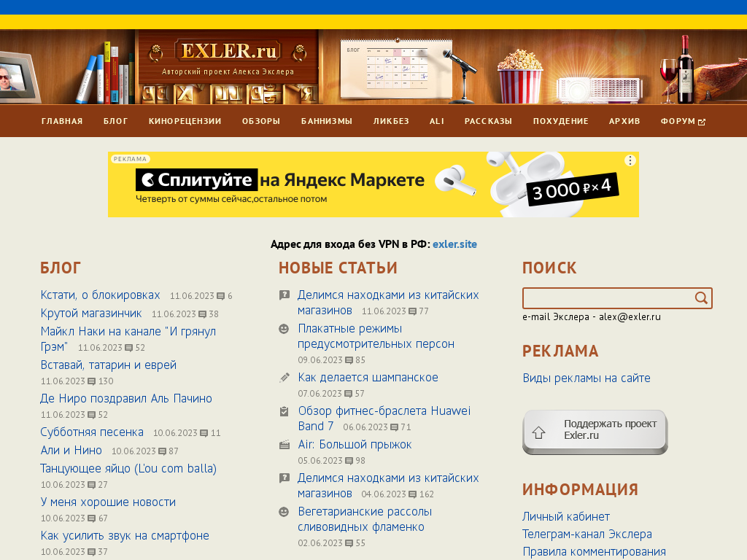Image resolution: width=747 pixels, height=560 pixels.
Task: Click clipboard icon beside Huawei Band 7 review
Action: 284,411
